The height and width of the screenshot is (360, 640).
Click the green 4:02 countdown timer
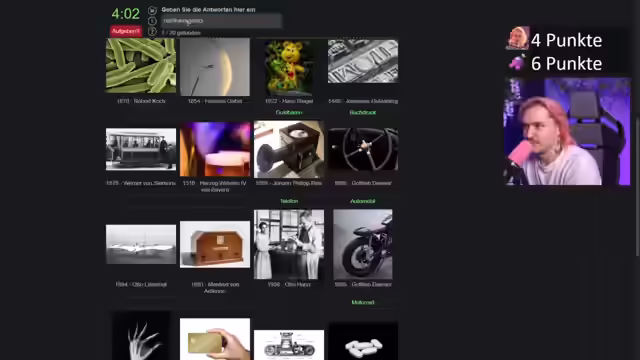coord(126,14)
